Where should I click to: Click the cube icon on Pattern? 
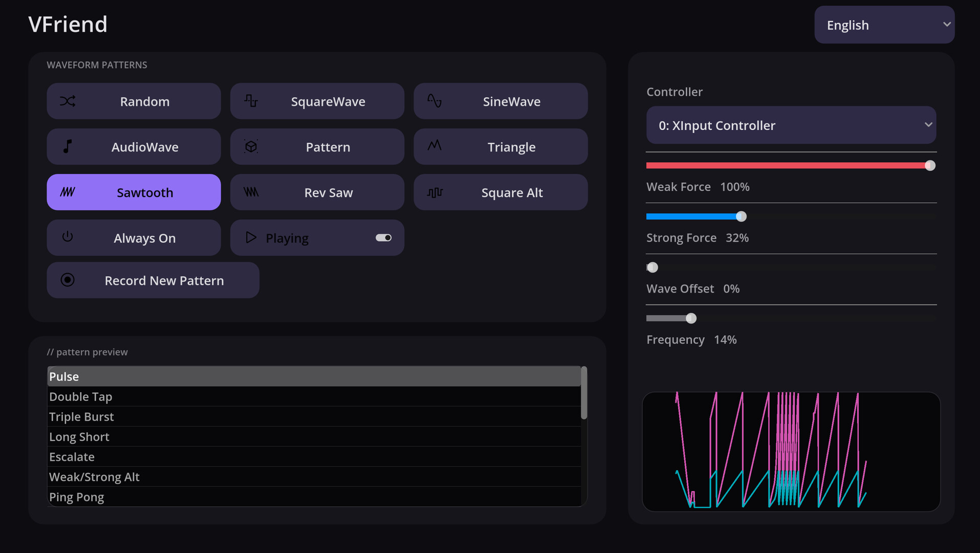[x=251, y=146]
